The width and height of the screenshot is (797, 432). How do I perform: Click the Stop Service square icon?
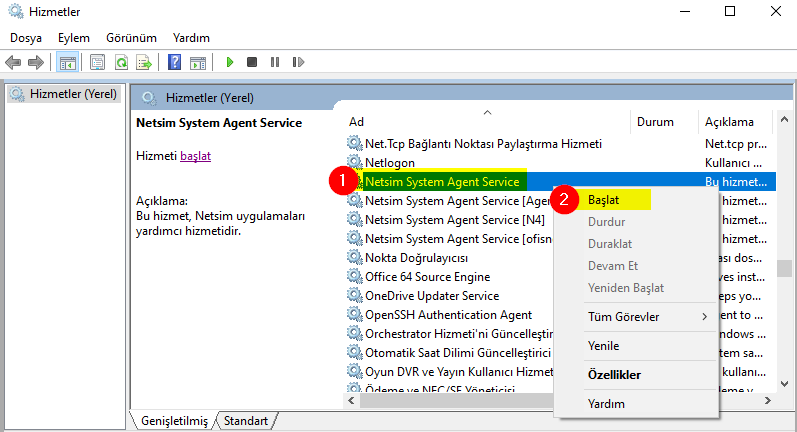252,62
